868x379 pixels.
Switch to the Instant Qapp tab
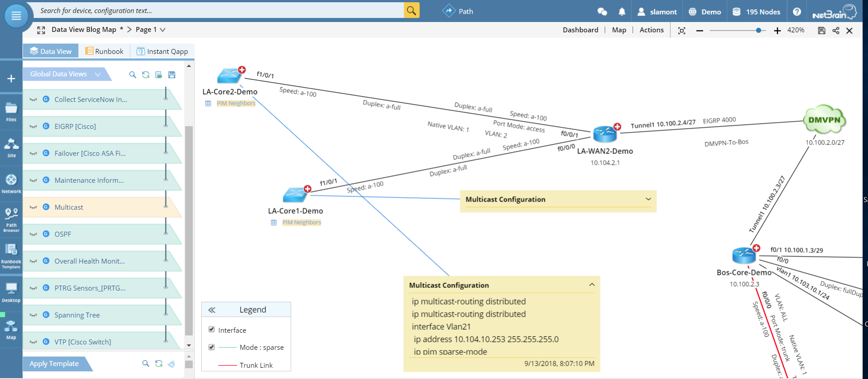[163, 51]
